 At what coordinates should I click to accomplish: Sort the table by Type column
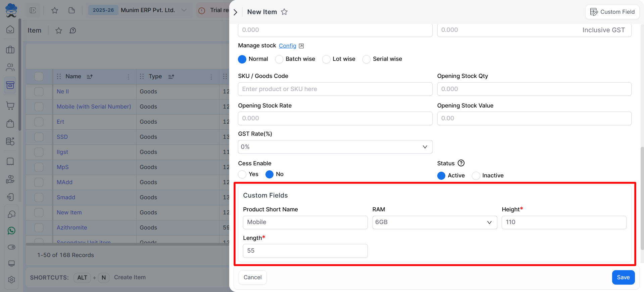click(171, 77)
